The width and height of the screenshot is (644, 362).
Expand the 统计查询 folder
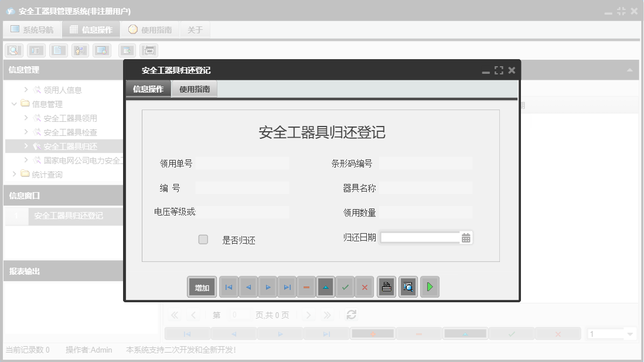[x=13, y=173]
